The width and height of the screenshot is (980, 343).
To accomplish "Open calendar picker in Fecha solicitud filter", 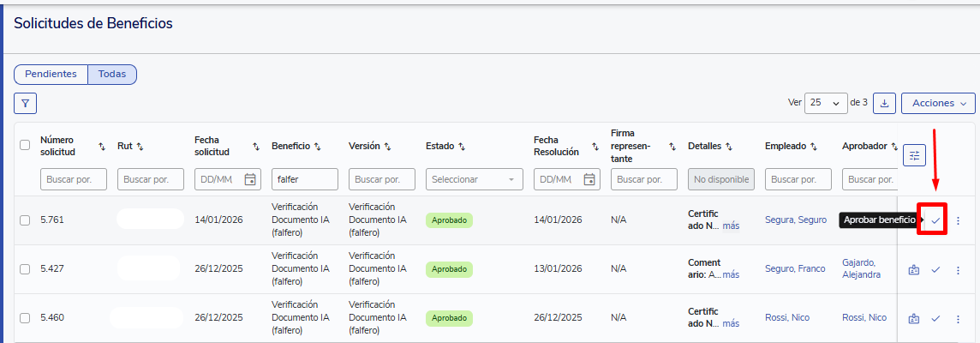I will pos(250,179).
